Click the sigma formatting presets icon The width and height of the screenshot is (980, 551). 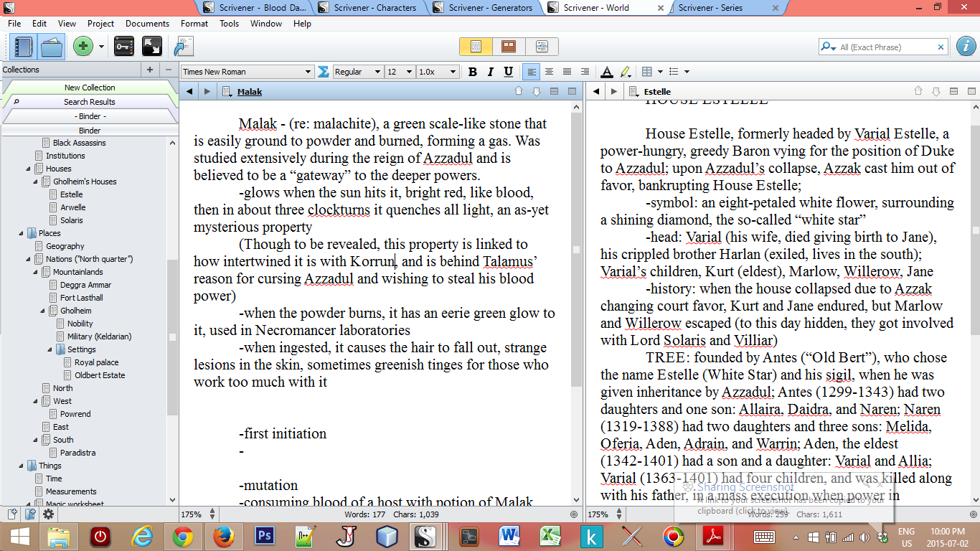[324, 72]
